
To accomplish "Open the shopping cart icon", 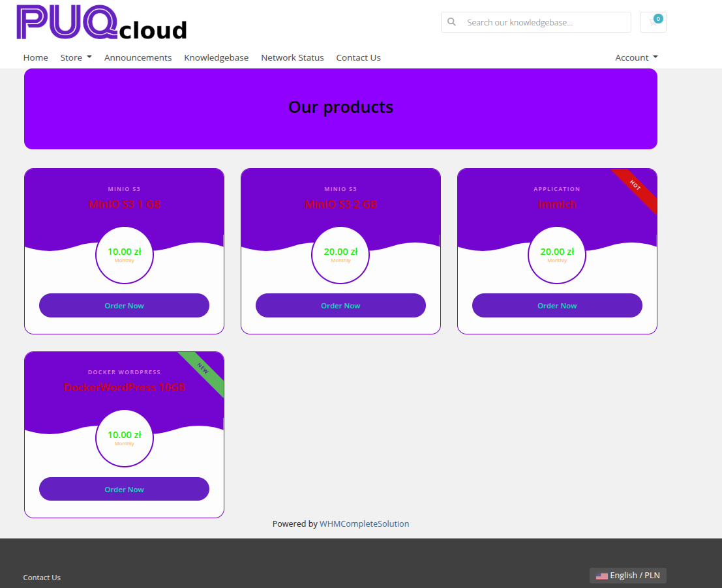I will 653,22.
